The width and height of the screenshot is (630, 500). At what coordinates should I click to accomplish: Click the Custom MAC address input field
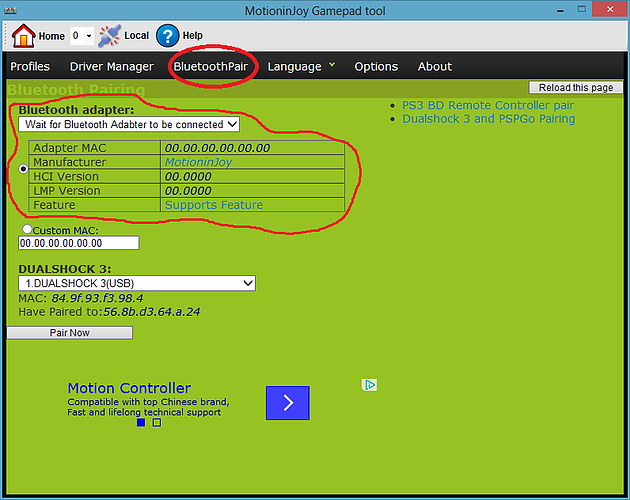[x=78, y=242]
